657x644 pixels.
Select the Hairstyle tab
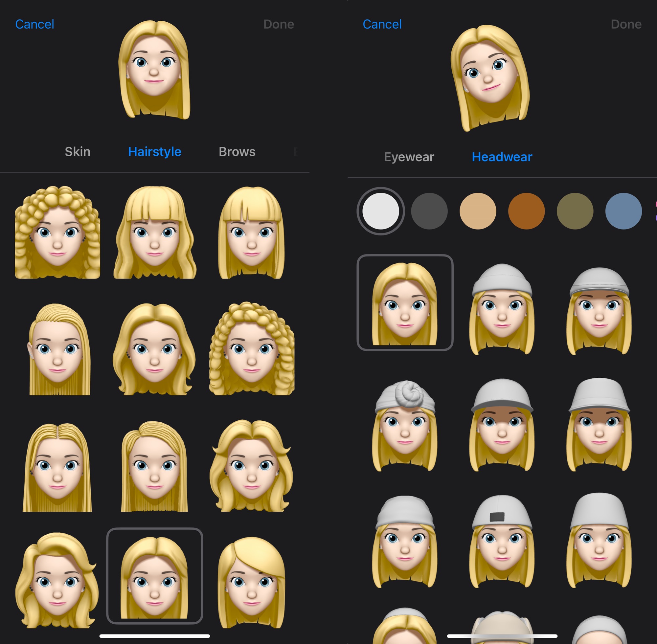click(155, 152)
